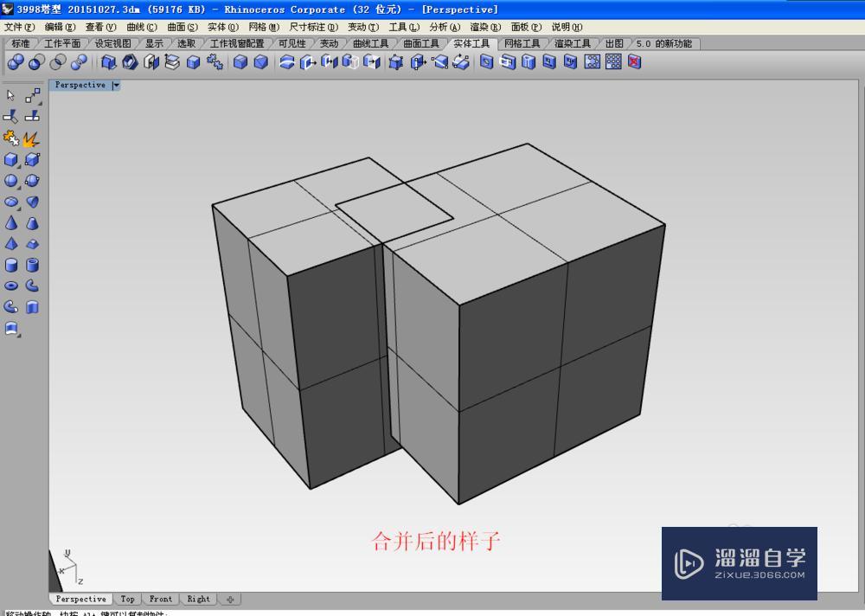Open the 工具 (Tools) menu

coord(404,27)
